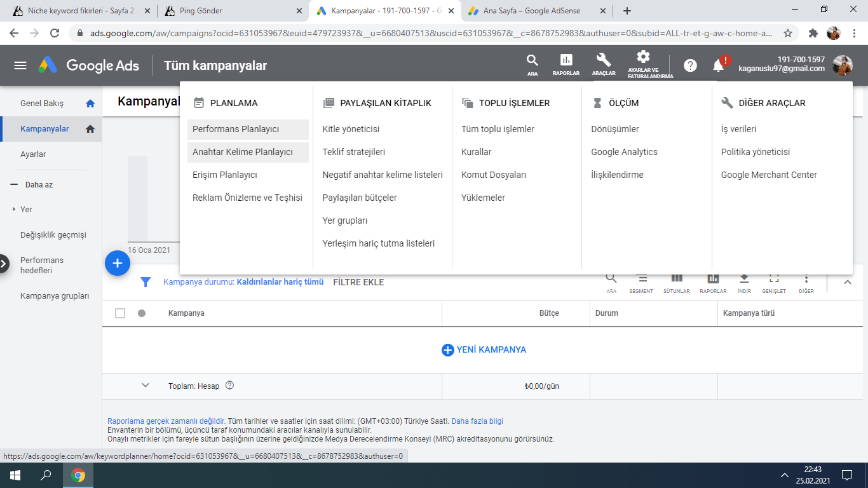This screenshot has height=488, width=868.
Task: Open AYARLAR VE FATURALANDIRMA gear menu
Action: (x=643, y=65)
